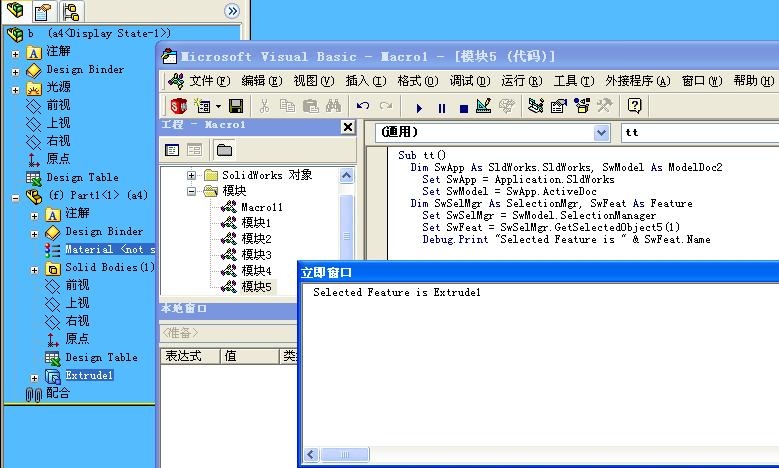Click the Find binoculars icon
The height and width of the screenshot is (468, 779).
point(333,106)
